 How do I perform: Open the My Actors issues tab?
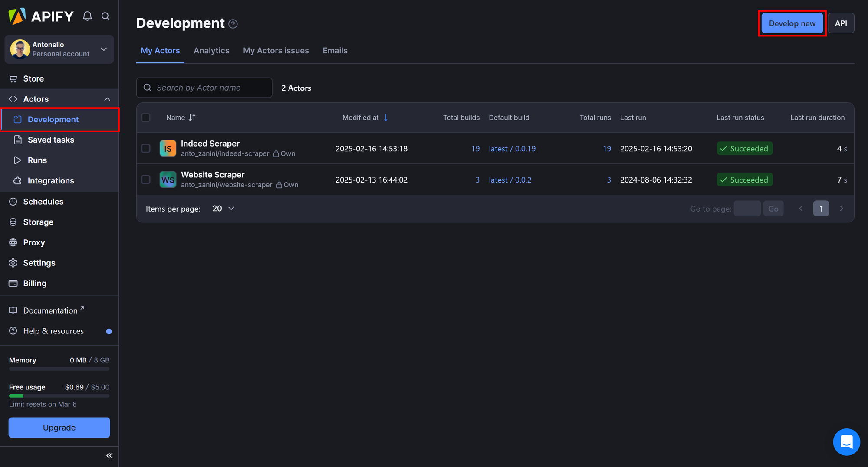[x=276, y=50]
